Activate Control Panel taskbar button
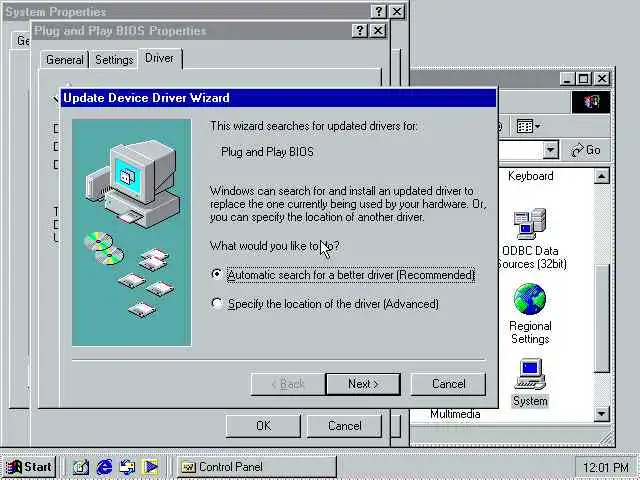The width and height of the screenshot is (640, 480). tap(257, 467)
